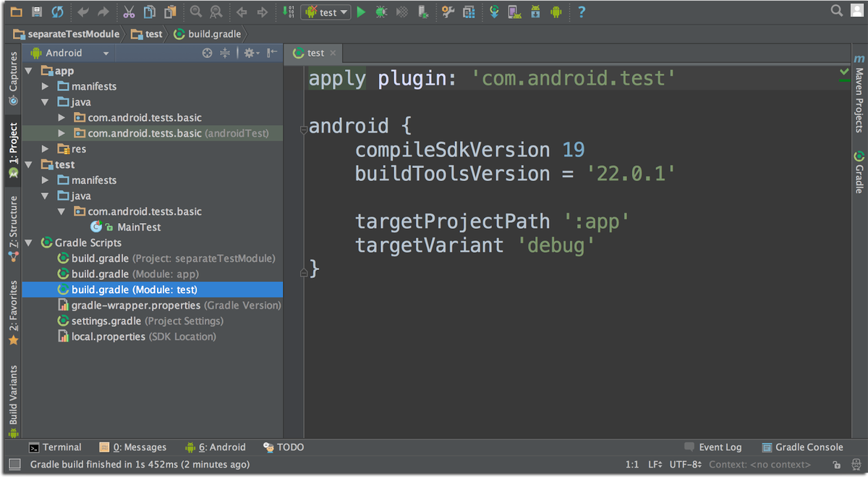Open the Maven Projects side tab
Viewport: 868px width, 477px height.
(859, 93)
